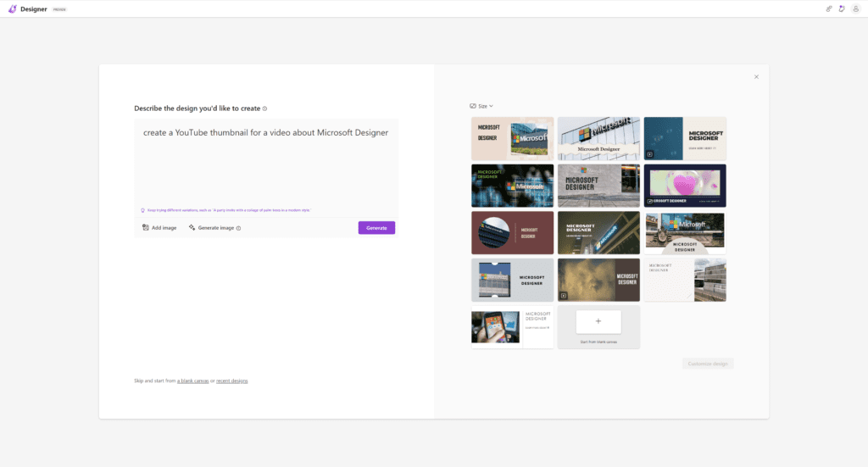This screenshot has height=467, width=868.
Task: Open the account profile icon
Action: pos(856,8)
